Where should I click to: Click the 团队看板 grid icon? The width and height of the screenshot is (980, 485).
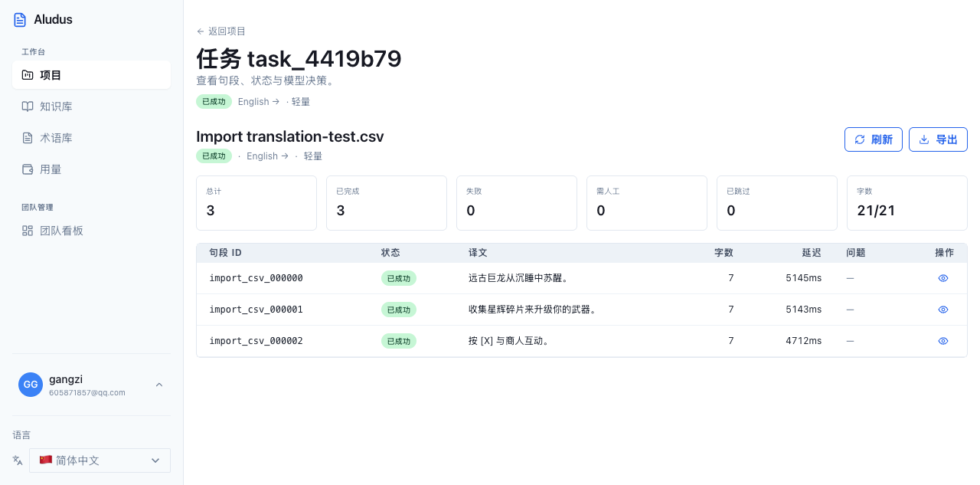(x=28, y=231)
